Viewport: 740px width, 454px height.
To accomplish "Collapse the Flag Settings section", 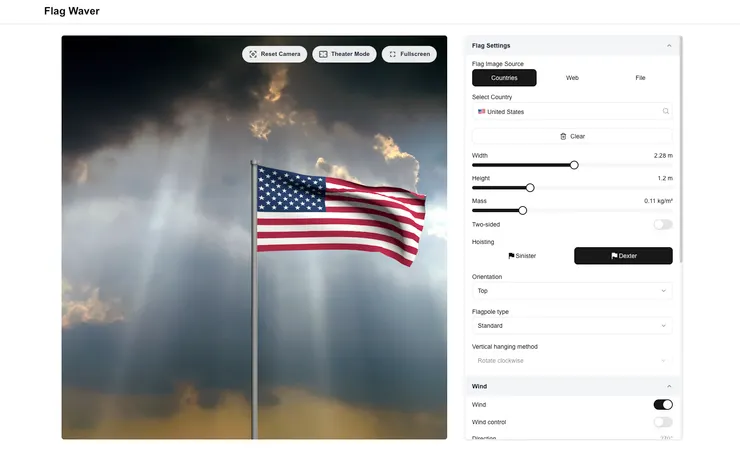I will click(669, 46).
